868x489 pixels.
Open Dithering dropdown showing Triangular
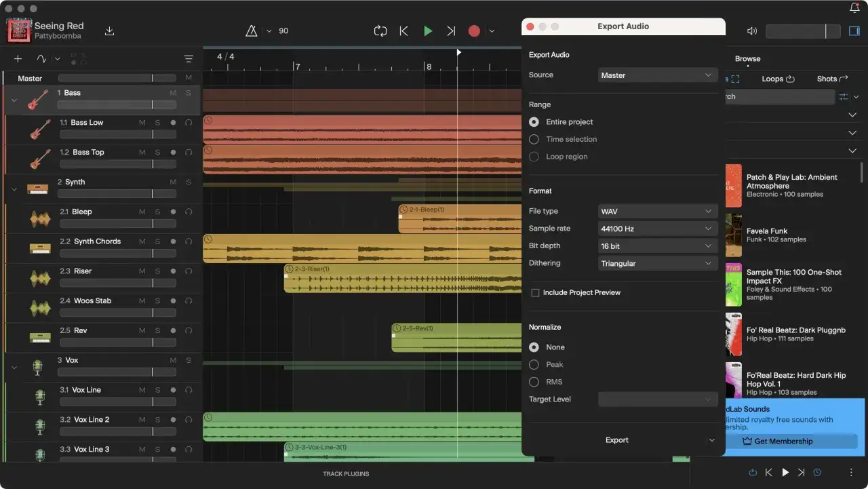point(657,263)
